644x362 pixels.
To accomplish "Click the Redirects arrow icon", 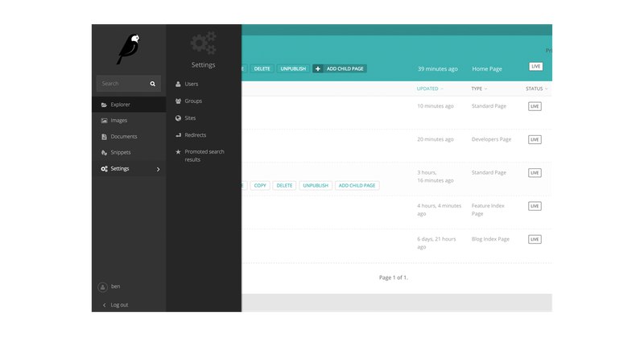I will coord(178,135).
